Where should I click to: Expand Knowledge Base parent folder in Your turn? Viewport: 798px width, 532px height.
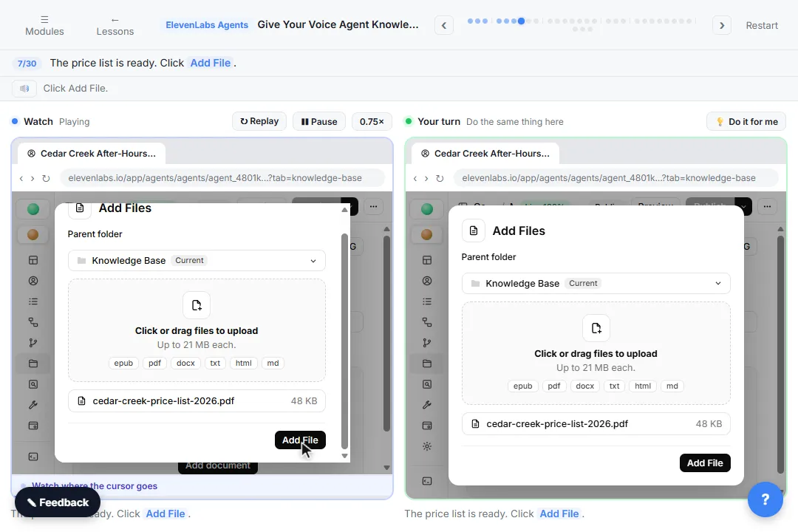[596, 284]
